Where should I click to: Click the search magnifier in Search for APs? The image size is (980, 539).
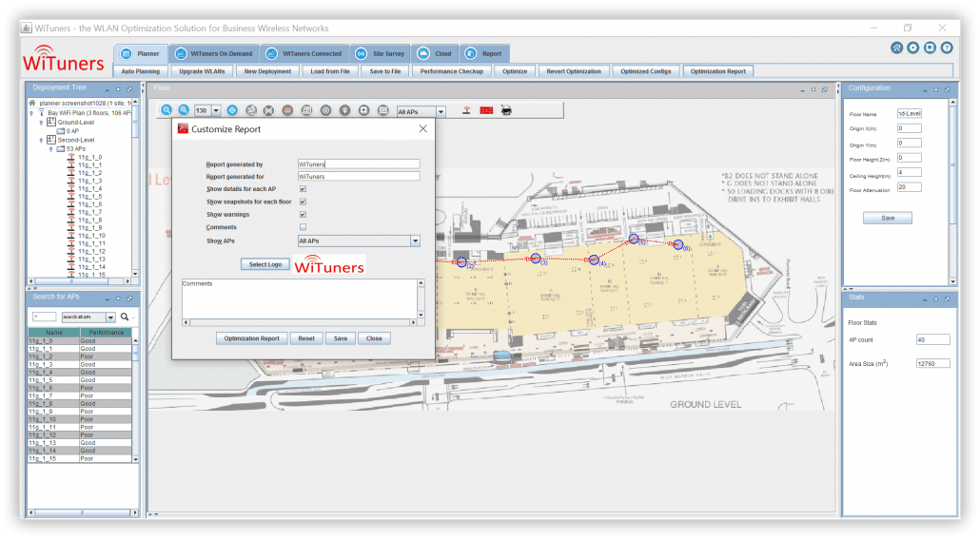(125, 318)
